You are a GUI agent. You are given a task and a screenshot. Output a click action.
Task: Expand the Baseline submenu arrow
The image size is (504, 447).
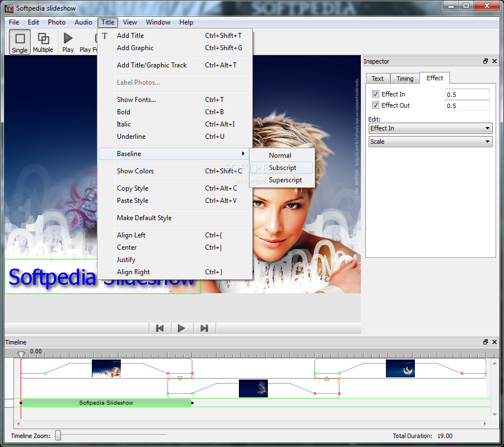pos(243,154)
